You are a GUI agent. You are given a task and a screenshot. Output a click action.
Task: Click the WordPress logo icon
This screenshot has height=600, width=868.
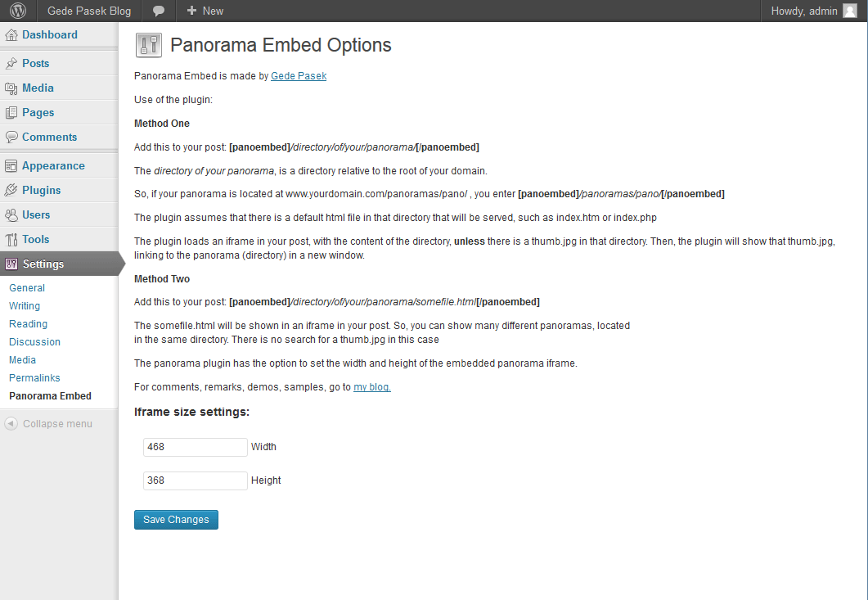point(18,11)
